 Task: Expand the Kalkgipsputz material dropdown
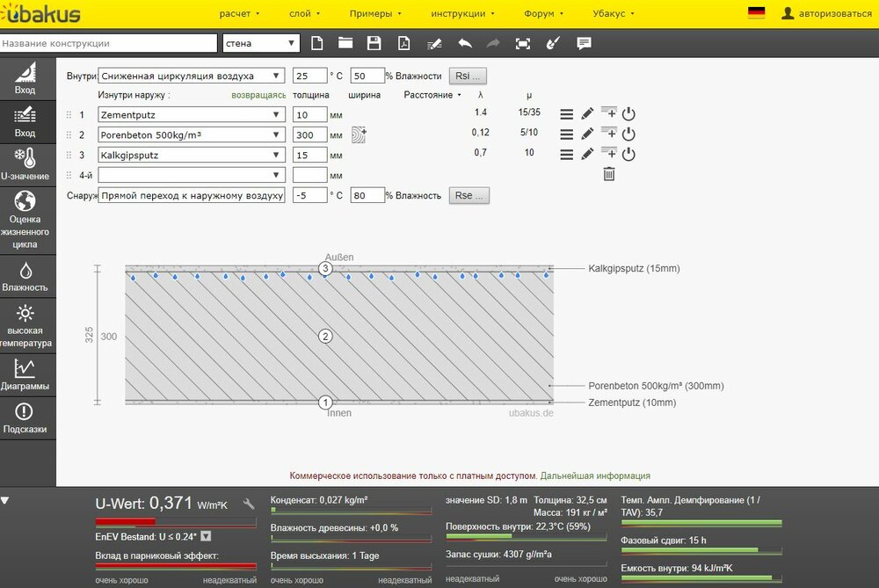tap(192, 155)
